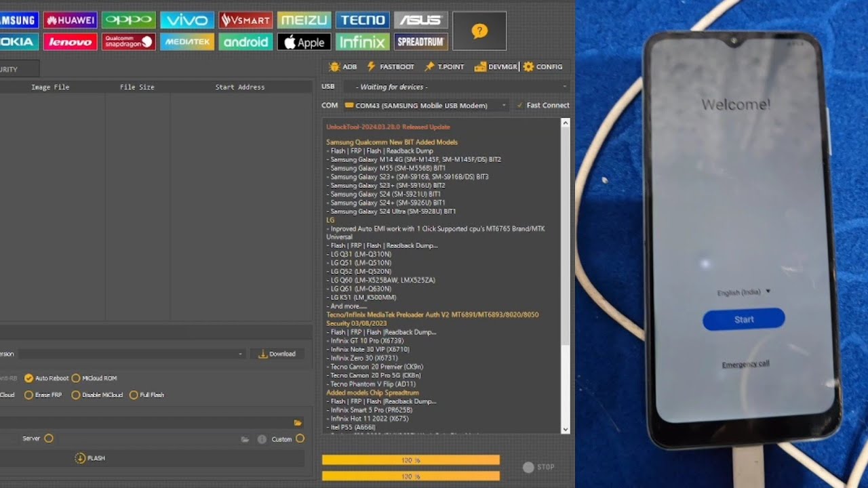Screen dimensions: 868x488
Task: Click the firmware file path input field
Action: tap(146, 422)
